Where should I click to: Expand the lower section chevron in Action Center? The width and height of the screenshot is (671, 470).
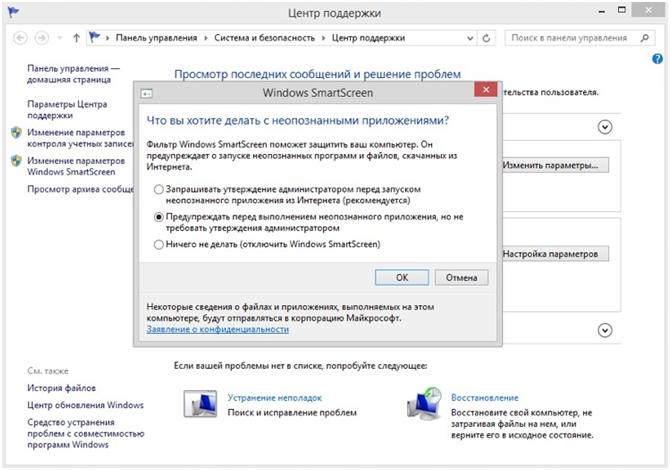coord(605,330)
